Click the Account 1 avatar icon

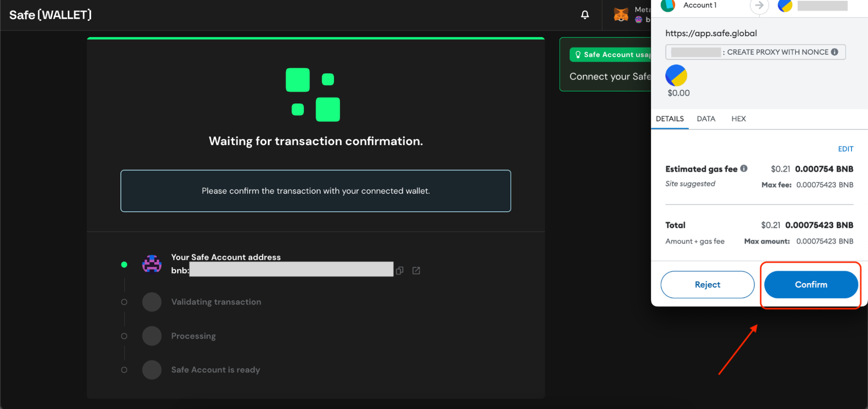pyautogui.click(x=667, y=6)
